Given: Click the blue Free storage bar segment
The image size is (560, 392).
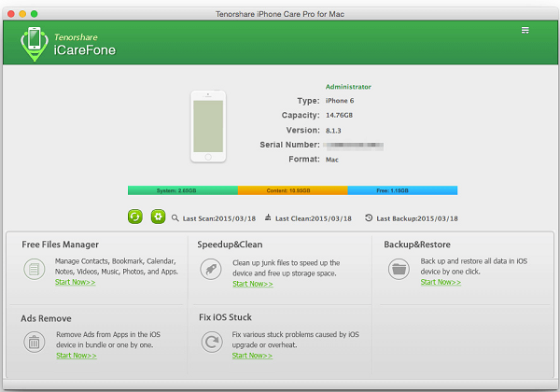Looking at the screenshot, I should tap(402, 190).
